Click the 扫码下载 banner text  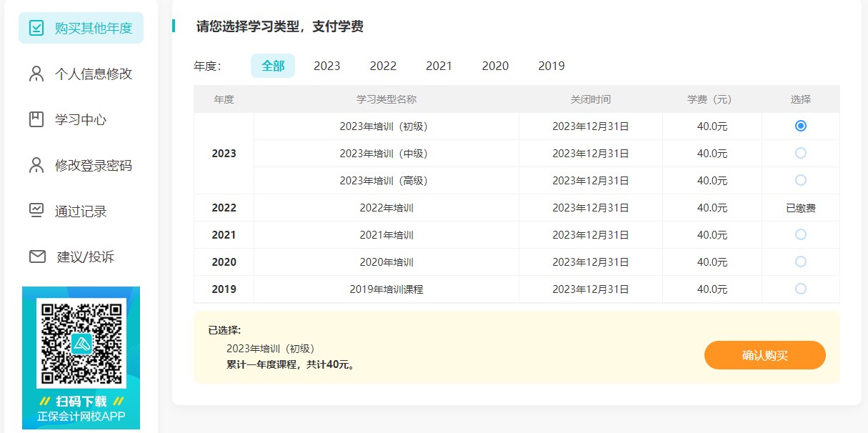coord(81,401)
